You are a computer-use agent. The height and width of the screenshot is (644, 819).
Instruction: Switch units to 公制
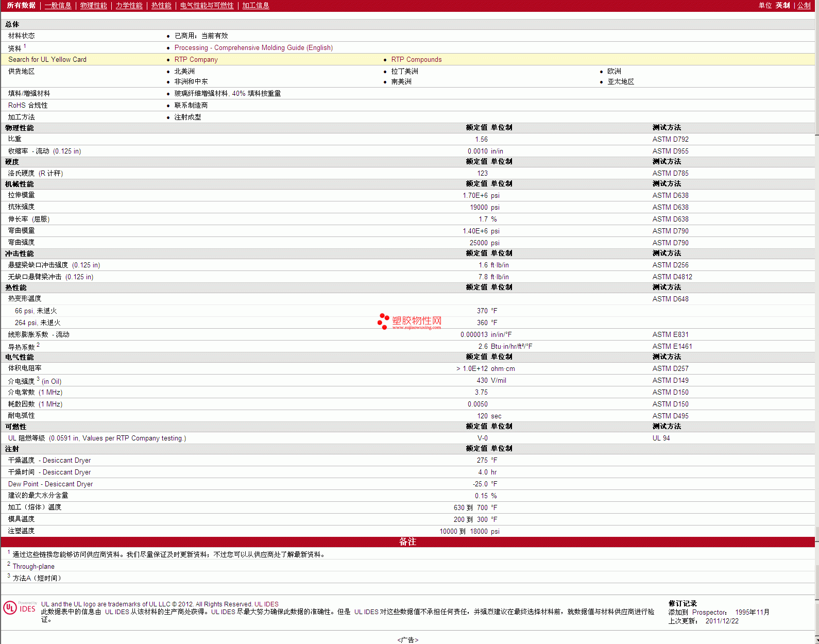(804, 6)
